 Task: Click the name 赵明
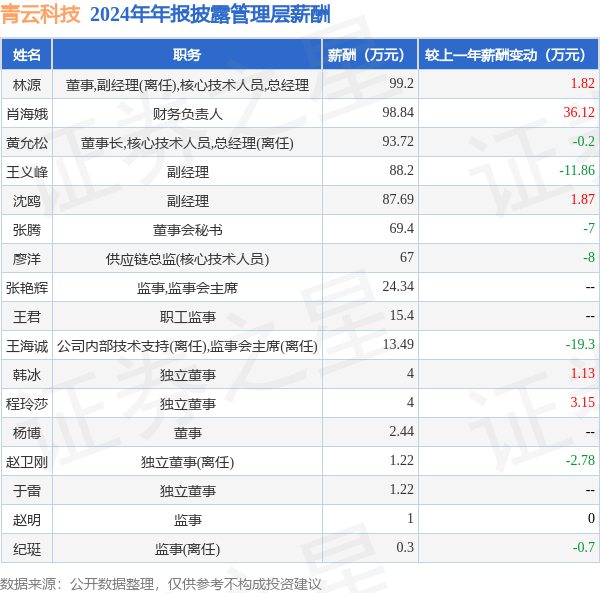point(26,520)
